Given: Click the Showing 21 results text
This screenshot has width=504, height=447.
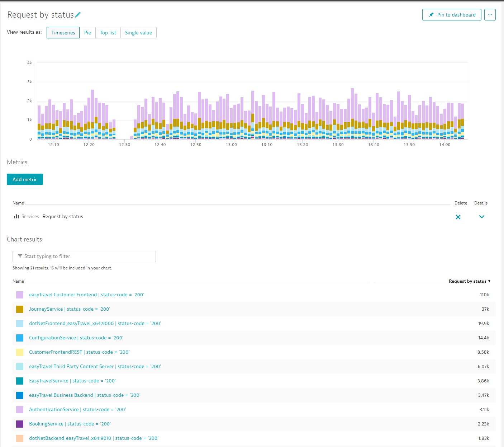Looking at the screenshot, I should pos(62,268).
